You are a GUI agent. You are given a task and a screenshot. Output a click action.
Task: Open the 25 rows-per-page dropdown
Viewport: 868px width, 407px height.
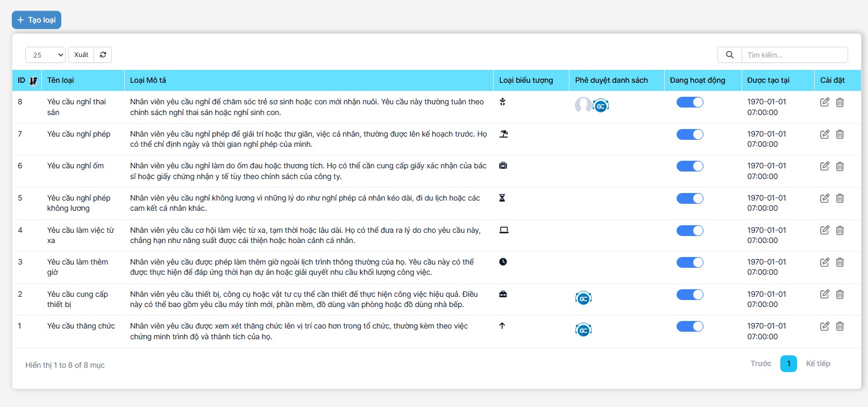click(45, 55)
